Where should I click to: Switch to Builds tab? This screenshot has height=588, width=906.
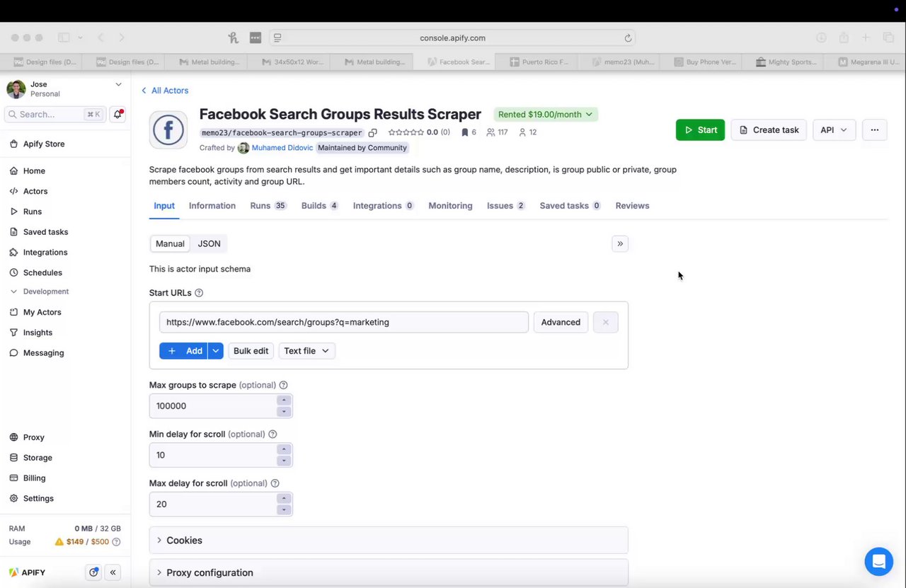click(x=319, y=206)
